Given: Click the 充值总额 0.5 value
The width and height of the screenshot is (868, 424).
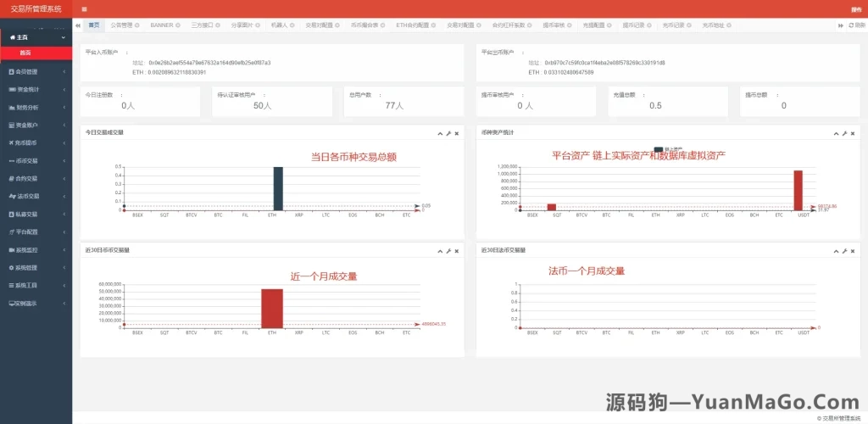Looking at the screenshot, I should 655,106.
